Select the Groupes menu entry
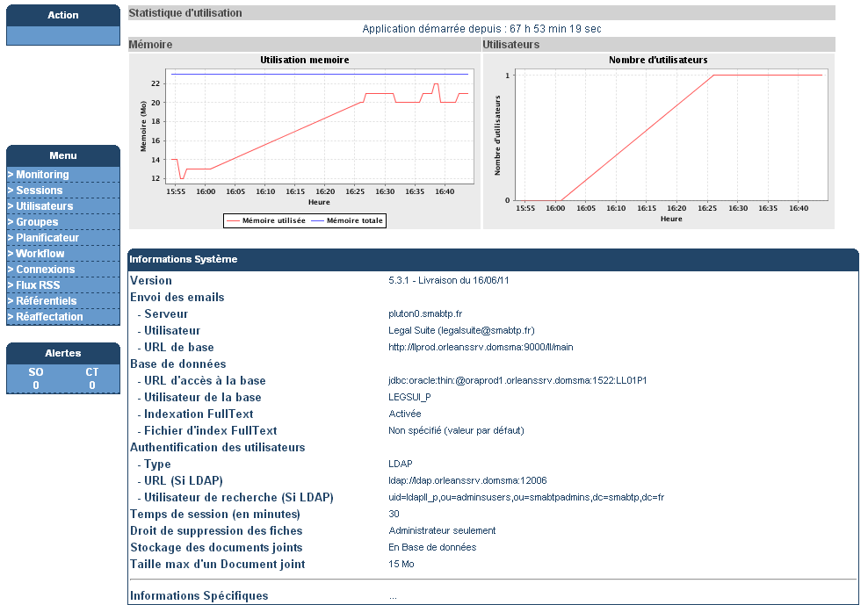868x605 pixels. 63,222
